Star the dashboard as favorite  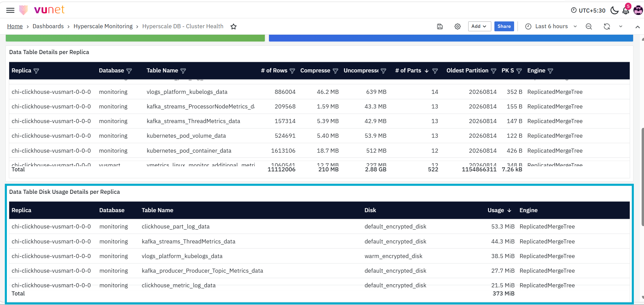tap(234, 27)
